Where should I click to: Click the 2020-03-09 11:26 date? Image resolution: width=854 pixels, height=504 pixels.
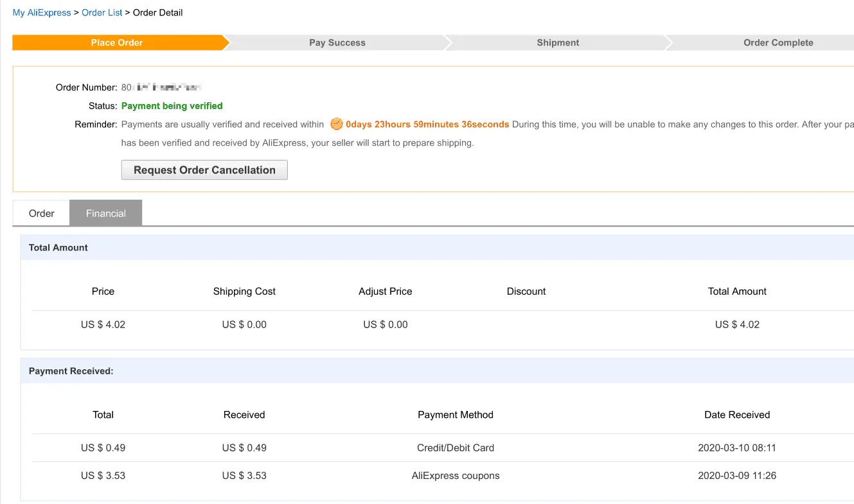(737, 476)
